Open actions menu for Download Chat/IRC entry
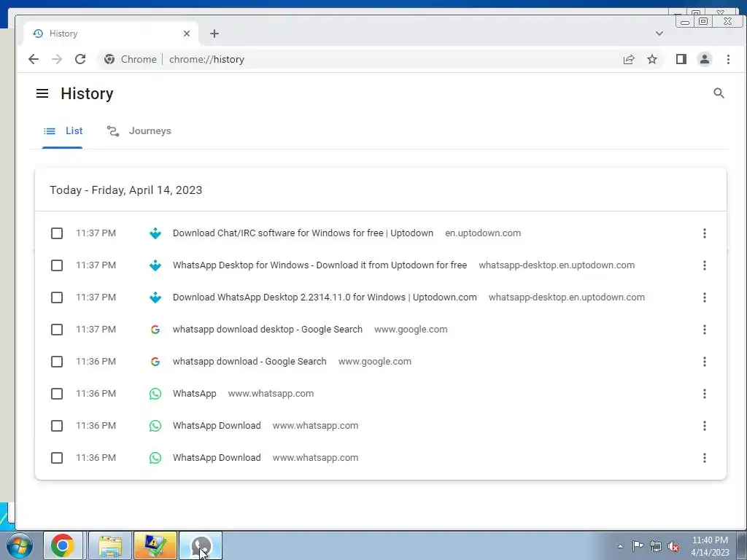This screenshot has height=560, width=747. tap(704, 233)
